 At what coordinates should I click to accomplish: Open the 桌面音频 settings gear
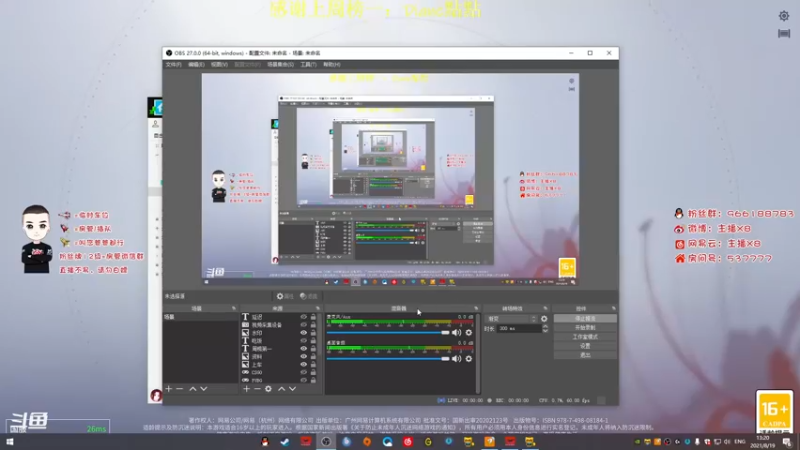(x=469, y=359)
